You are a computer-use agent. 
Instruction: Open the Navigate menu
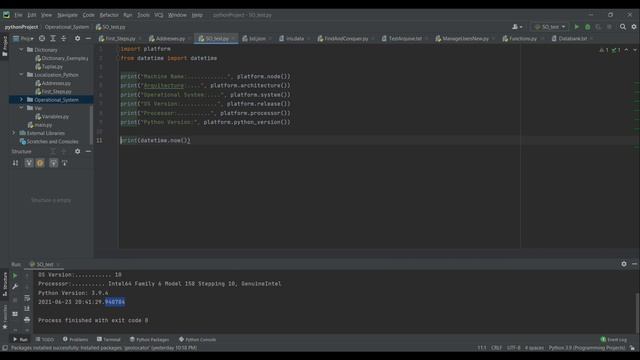click(67, 15)
